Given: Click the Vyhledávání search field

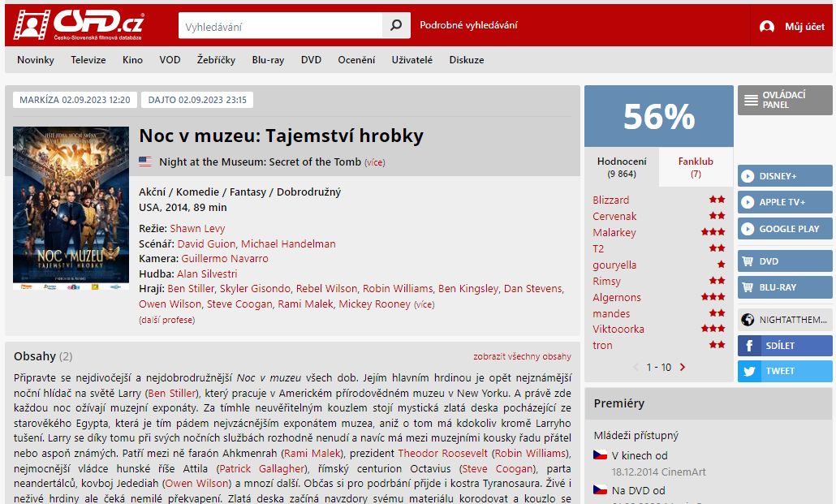Looking at the screenshot, I should [x=281, y=26].
